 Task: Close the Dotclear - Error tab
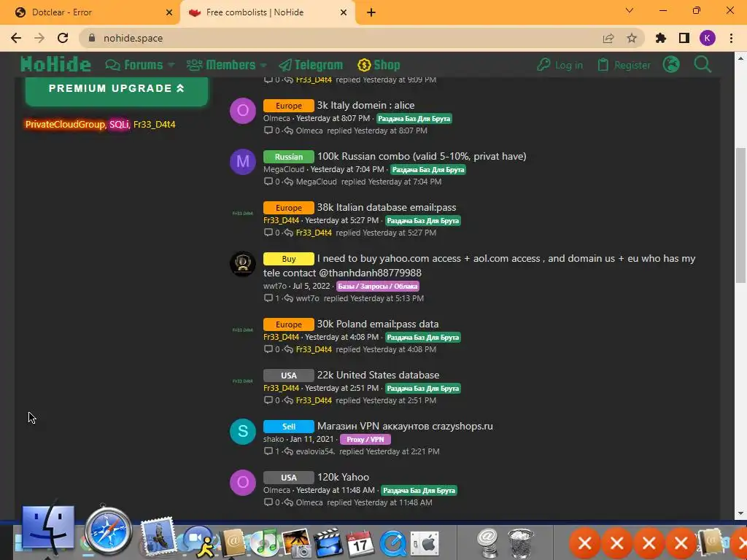pyautogui.click(x=169, y=12)
